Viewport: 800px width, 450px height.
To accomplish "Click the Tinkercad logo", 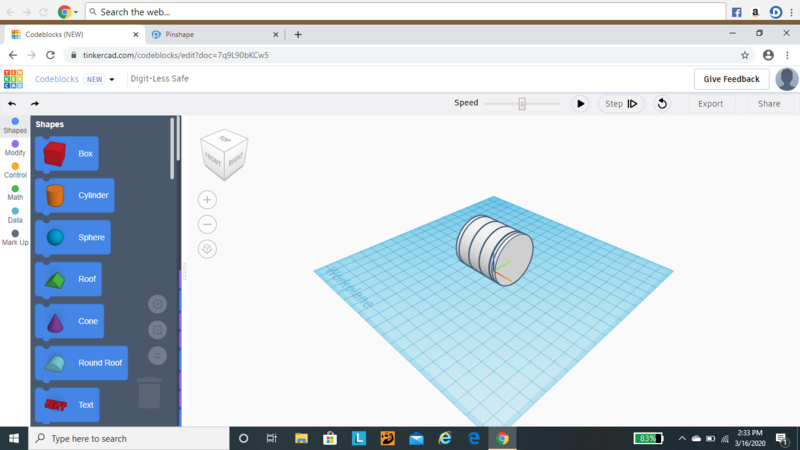I will click(13, 79).
